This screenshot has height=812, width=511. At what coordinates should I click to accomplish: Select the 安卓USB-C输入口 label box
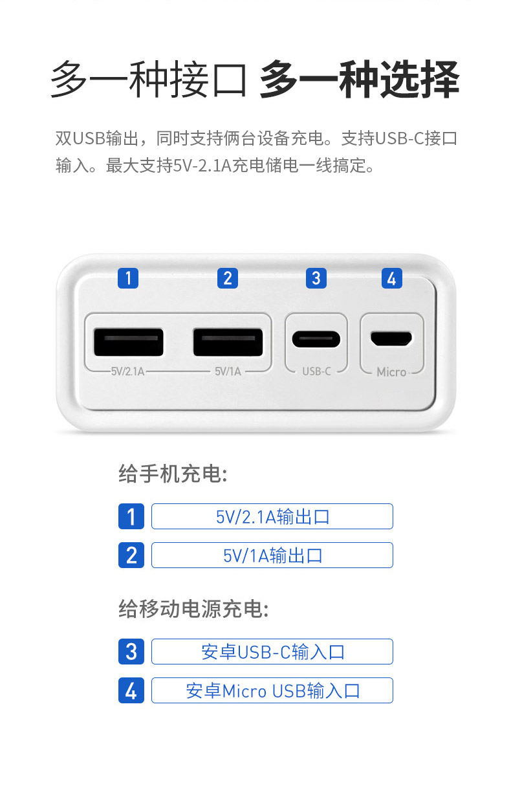[272, 652]
